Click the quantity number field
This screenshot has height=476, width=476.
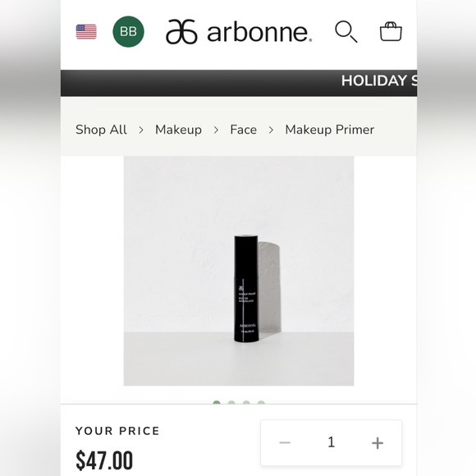(x=332, y=442)
